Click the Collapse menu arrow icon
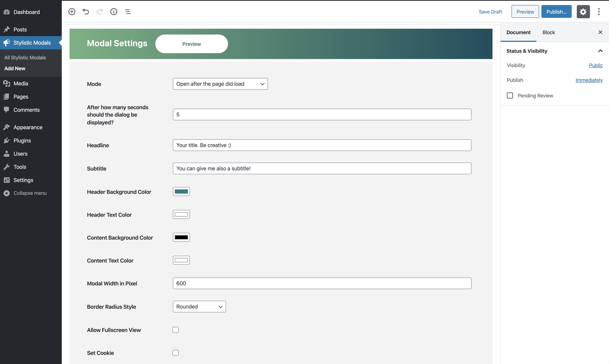The image size is (609, 364). coord(7,193)
